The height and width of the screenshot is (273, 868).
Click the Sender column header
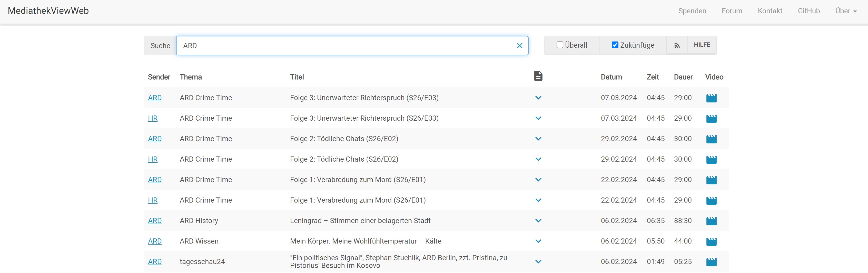[x=159, y=77]
